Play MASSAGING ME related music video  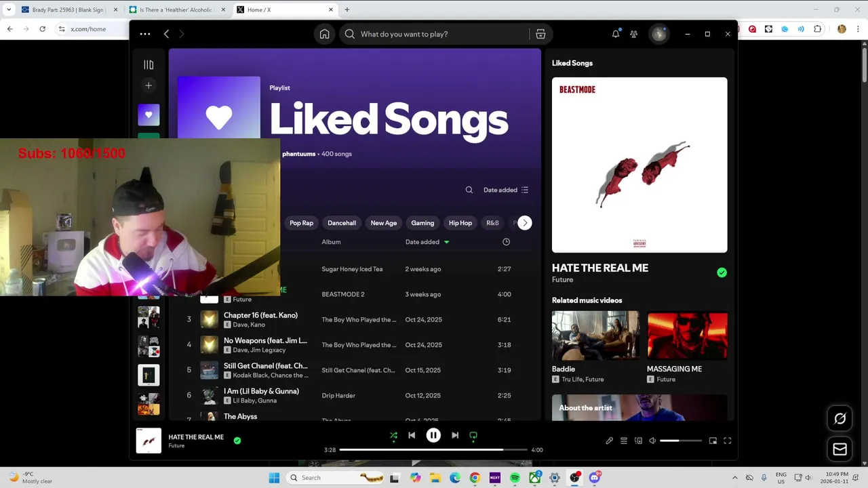click(687, 335)
